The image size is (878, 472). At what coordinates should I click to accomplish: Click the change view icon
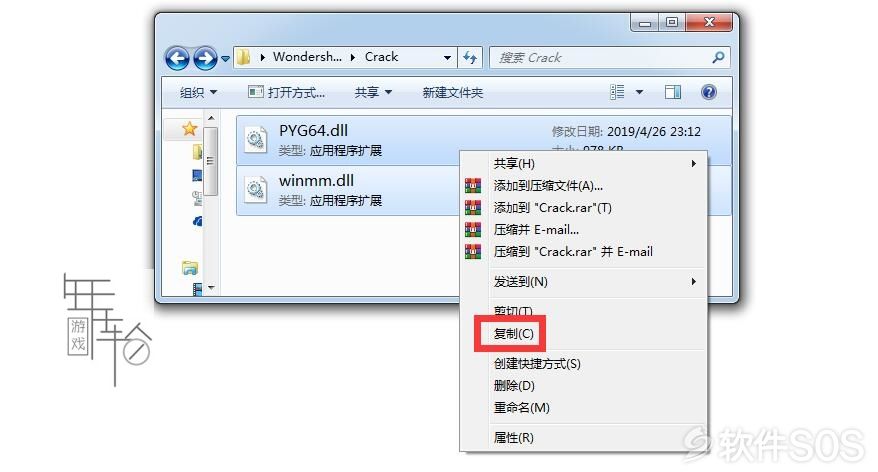click(x=617, y=92)
